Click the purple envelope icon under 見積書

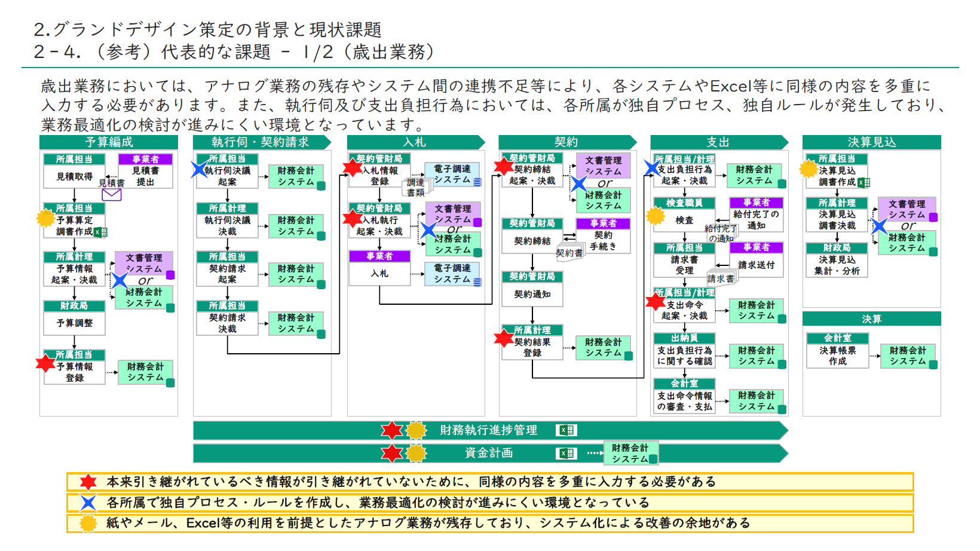point(112,194)
